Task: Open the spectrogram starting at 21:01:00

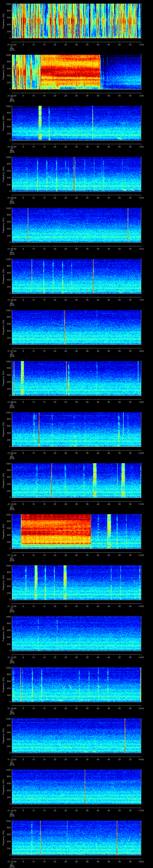Action: 76,21
